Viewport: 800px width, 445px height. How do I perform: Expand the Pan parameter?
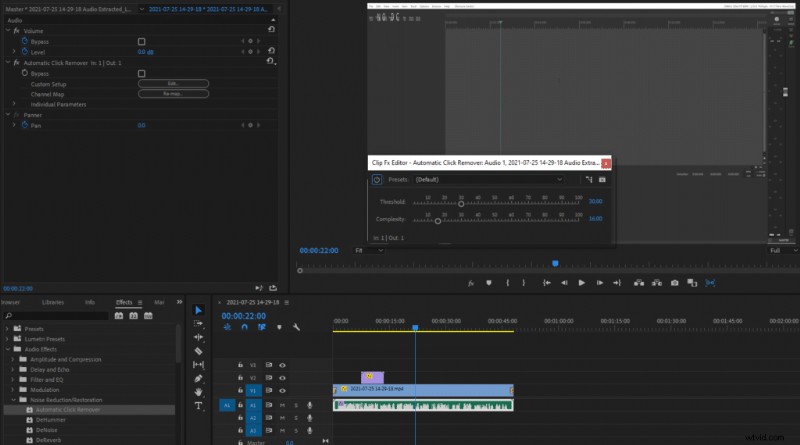(x=14, y=125)
